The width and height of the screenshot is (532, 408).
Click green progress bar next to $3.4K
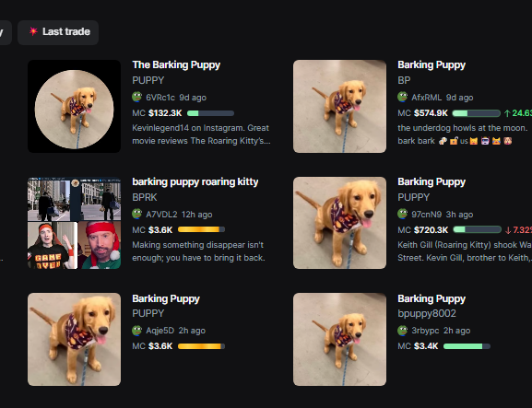coord(467,346)
